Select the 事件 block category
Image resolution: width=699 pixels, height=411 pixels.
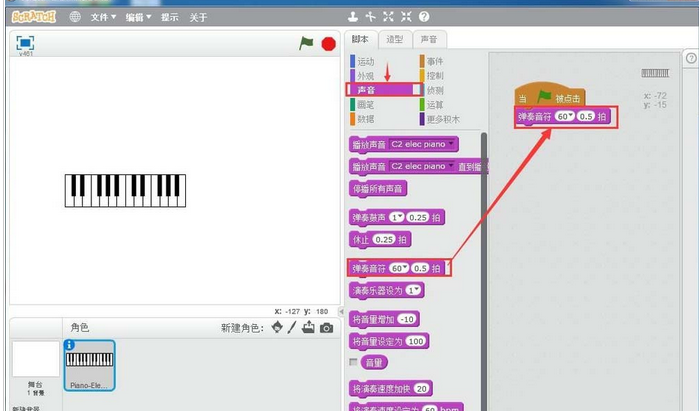(x=434, y=62)
